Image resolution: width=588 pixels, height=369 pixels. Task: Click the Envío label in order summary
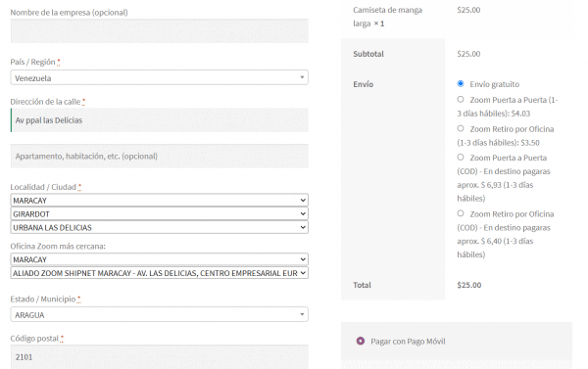click(x=363, y=84)
